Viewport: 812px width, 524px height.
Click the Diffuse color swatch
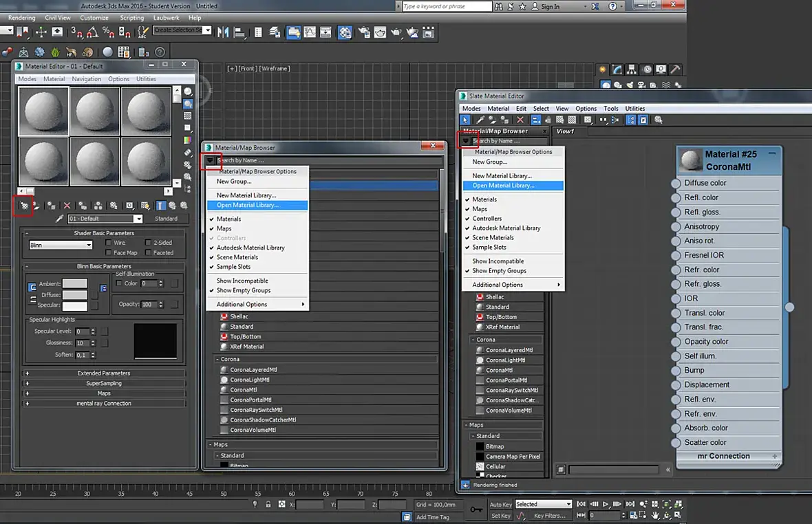point(74,295)
